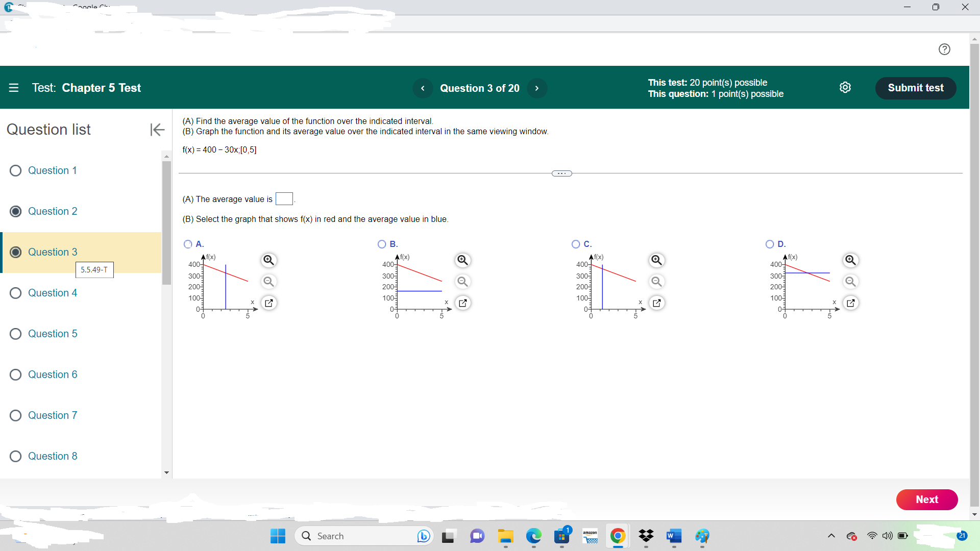Select answer choice C
The width and height of the screenshot is (980, 551).
[575, 244]
